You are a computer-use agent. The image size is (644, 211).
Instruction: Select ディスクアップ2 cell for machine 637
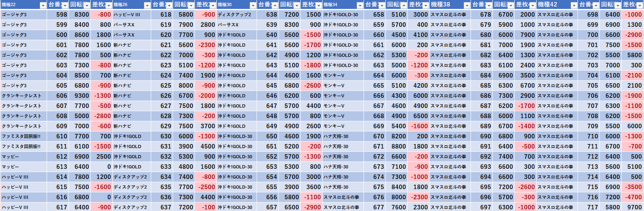[x=132, y=207]
